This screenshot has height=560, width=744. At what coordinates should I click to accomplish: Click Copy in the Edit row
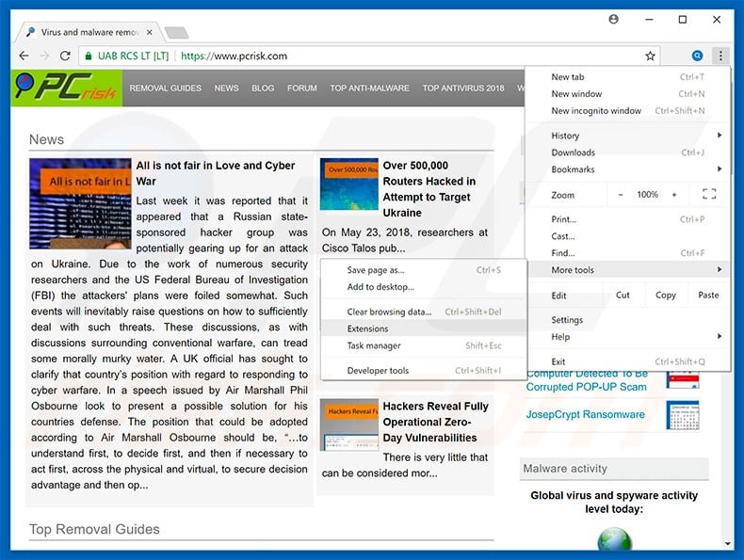[x=665, y=295]
